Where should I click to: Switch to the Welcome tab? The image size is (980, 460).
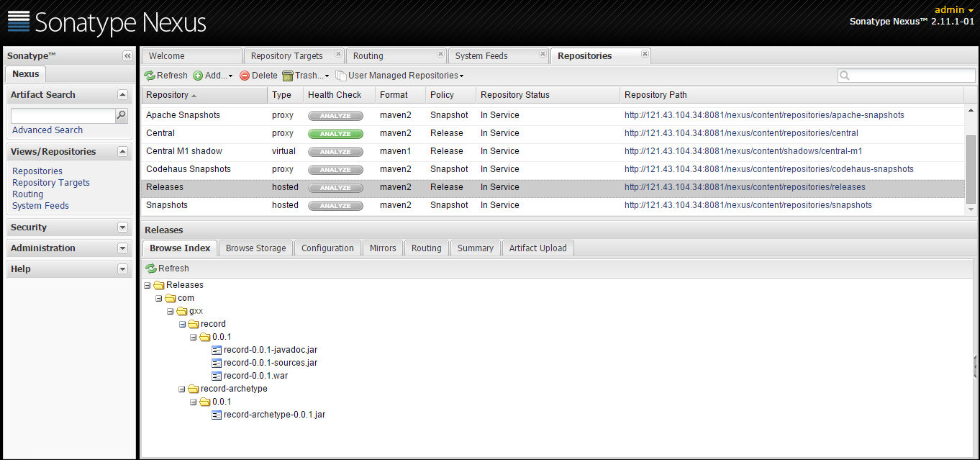coord(191,56)
